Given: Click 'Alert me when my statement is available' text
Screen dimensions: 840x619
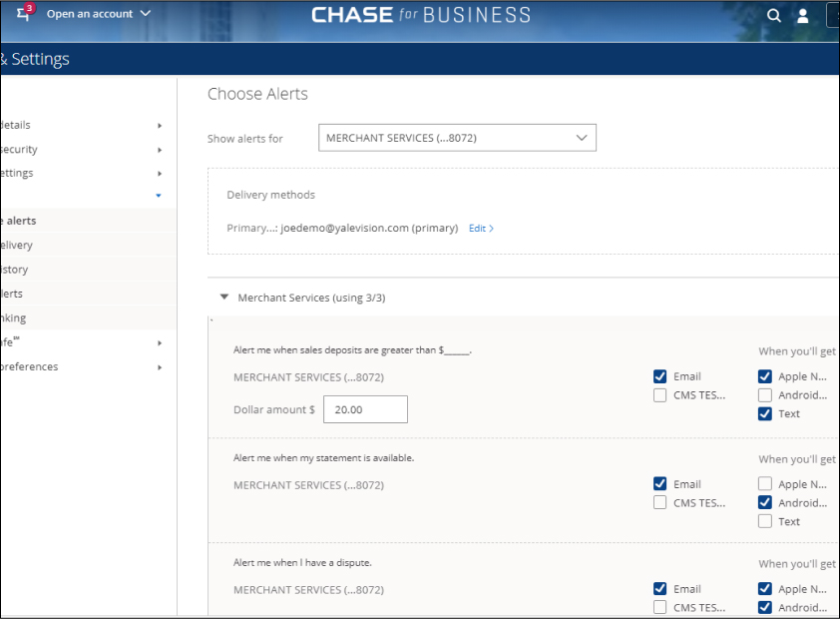Looking at the screenshot, I should click(x=323, y=457).
